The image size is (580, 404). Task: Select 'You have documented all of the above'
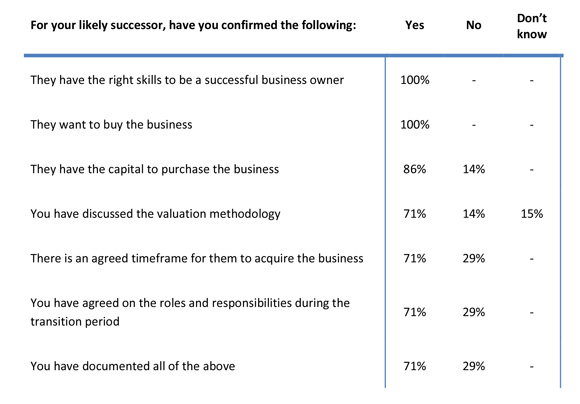click(133, 366)
